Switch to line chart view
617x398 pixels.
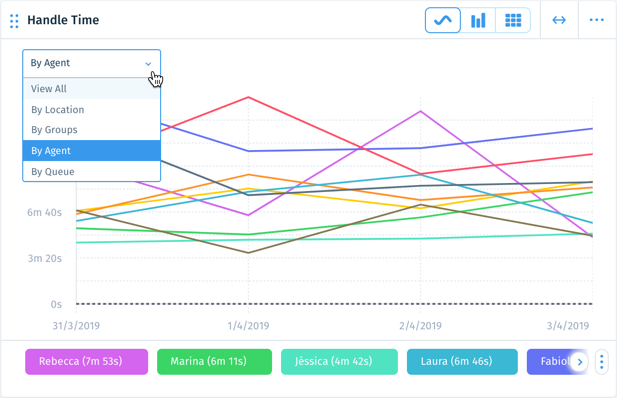[443, 20]
